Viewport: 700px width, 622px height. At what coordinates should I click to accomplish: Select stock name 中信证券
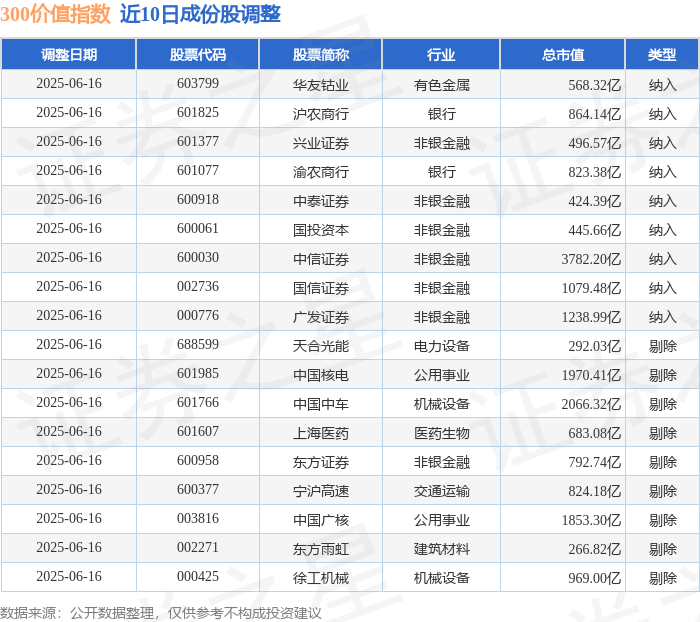[x=321, y=259]
